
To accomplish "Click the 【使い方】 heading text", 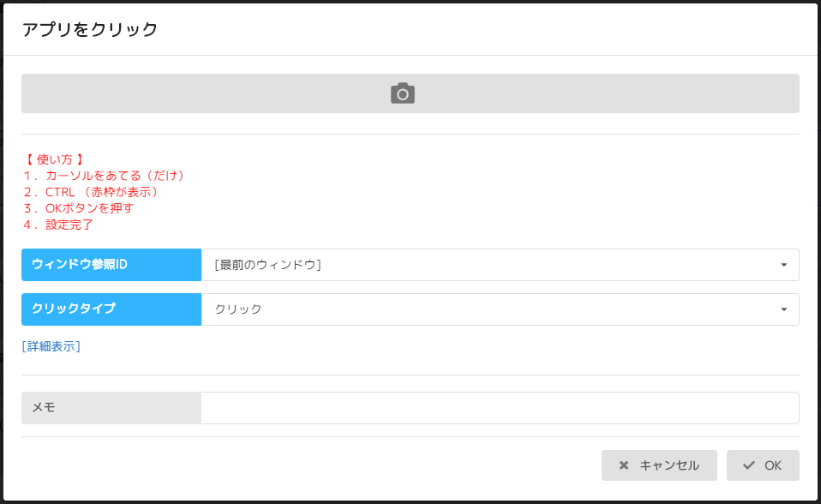I will 54,159.
